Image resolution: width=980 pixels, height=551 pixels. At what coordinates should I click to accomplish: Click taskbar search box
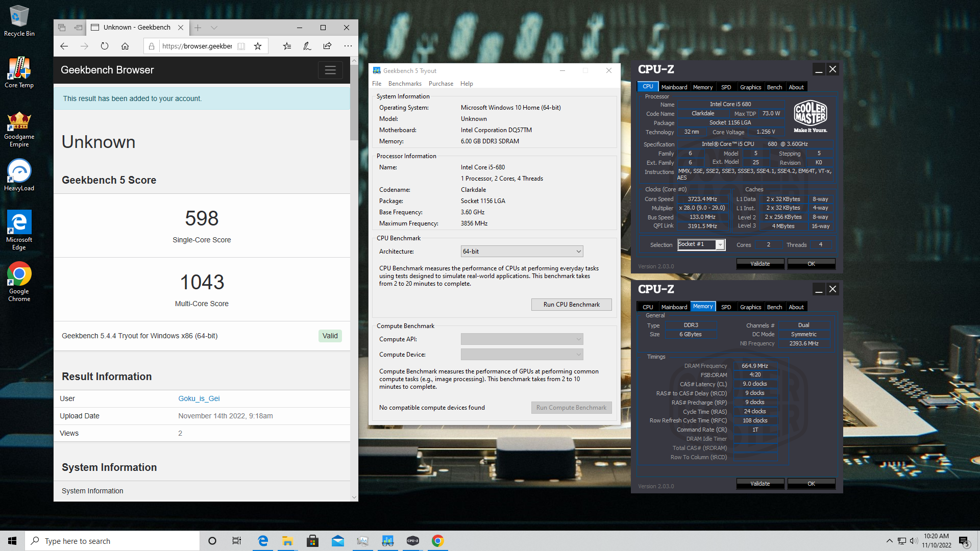(x=112, y=541)
